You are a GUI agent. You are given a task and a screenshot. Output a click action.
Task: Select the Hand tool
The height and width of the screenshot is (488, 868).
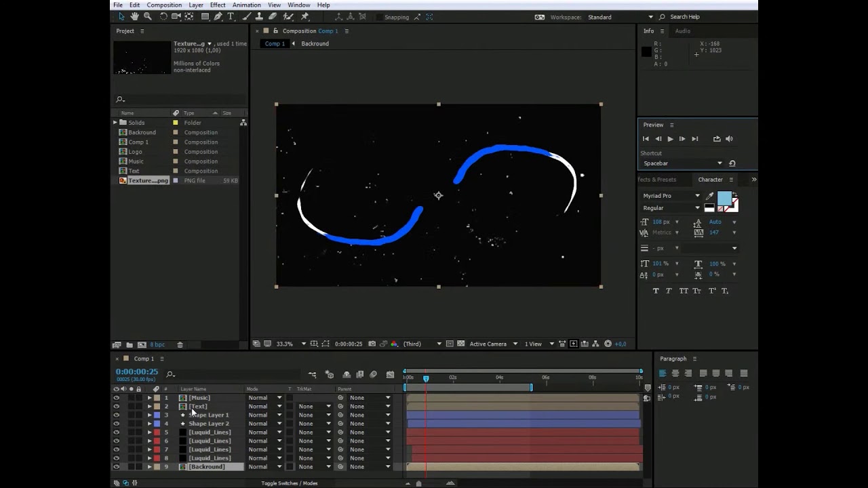pos(134,16)
